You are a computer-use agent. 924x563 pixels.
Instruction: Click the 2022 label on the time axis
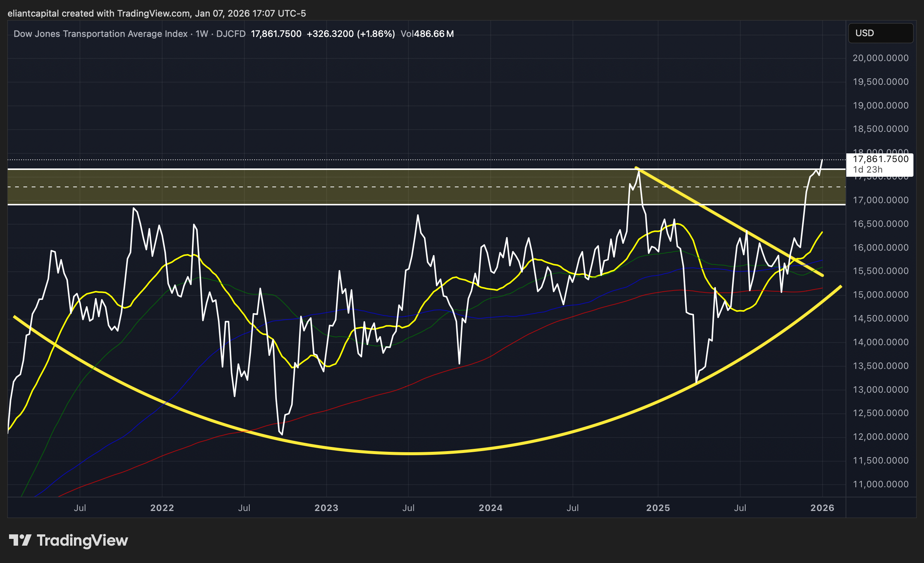[x=162, y=508]
